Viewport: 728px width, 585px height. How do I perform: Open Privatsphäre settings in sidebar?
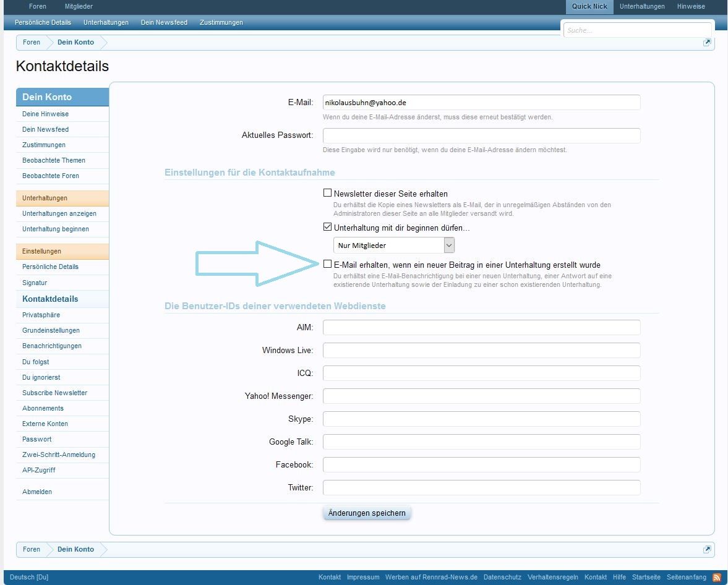point(41,315)
